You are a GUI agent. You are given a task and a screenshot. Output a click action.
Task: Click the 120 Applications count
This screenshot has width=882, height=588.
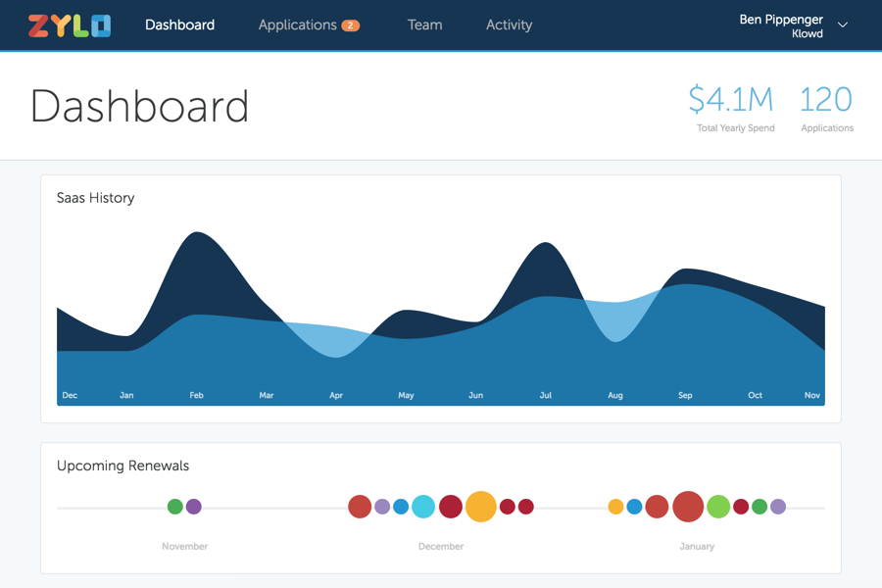click(x=825, y=100)
